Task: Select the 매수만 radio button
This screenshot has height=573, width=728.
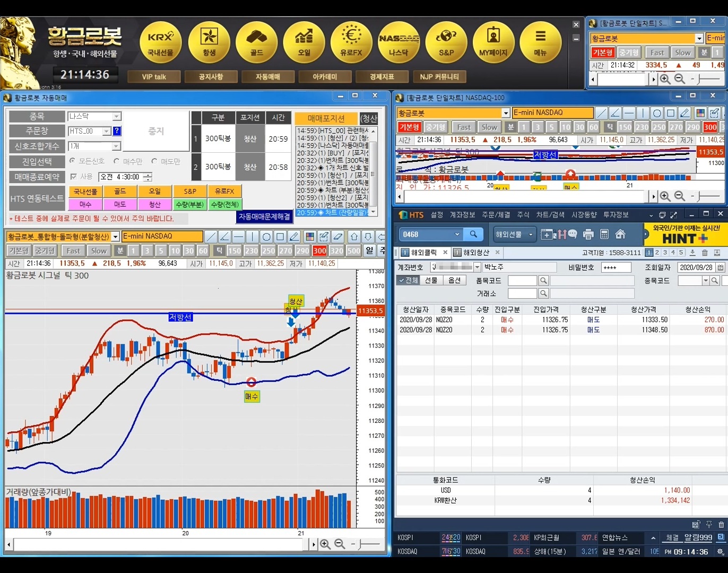Action: pos(117,161)
